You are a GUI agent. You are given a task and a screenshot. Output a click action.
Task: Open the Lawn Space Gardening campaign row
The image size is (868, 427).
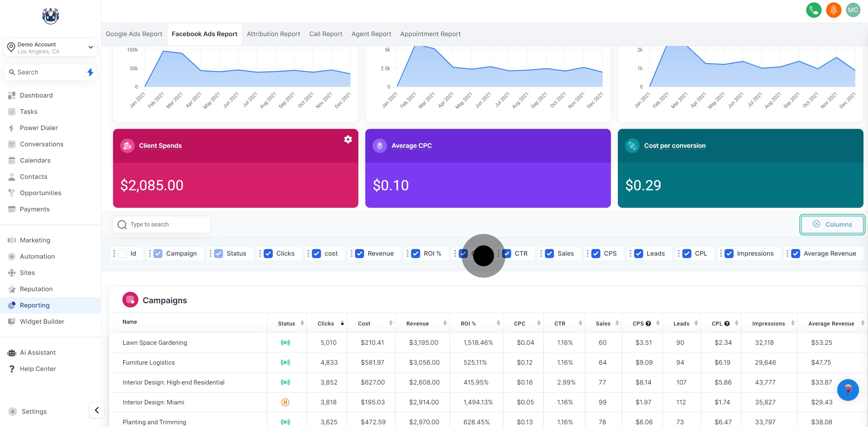tap(155, 342)
